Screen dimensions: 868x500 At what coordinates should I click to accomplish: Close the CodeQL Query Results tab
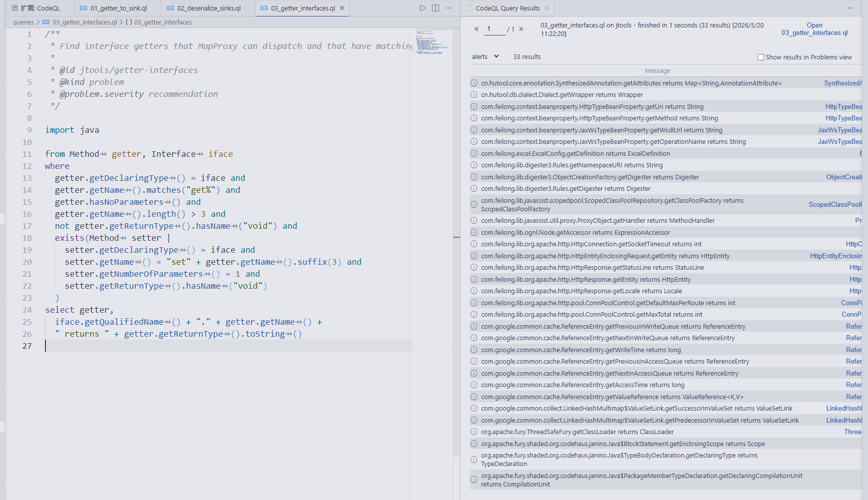pyautogui.click(x=547, y=8)
